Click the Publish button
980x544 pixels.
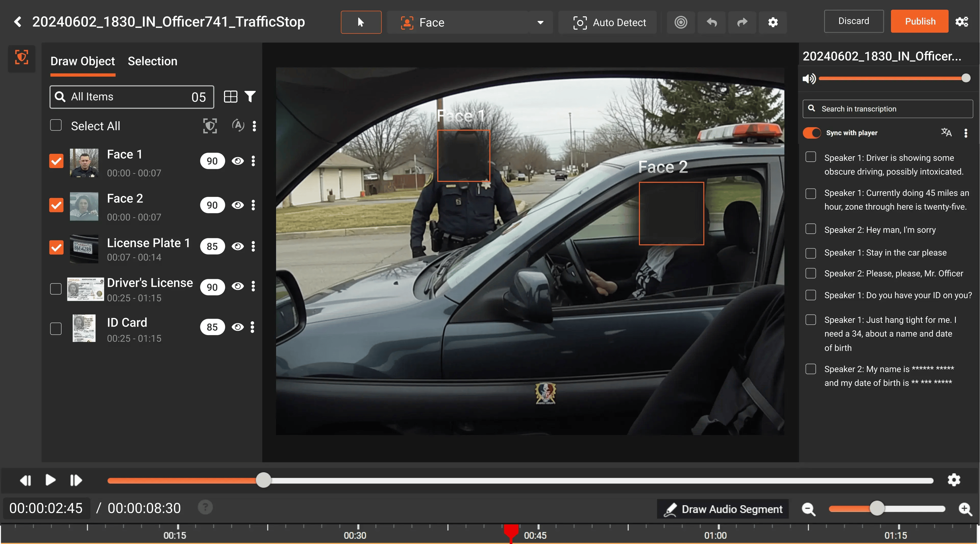(920, 21)
